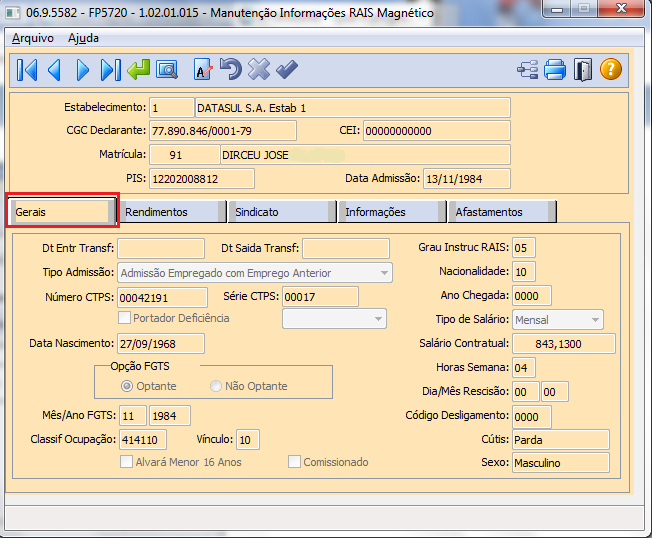
Task: Expand the deficiency type dropdown
Action: pos(378,319)
